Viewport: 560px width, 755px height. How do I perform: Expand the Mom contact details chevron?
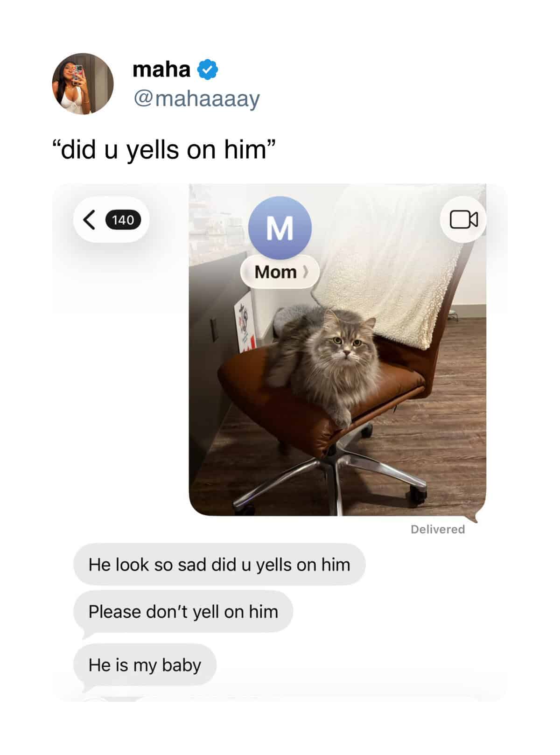pyautogui.click(x=306, y=272)
